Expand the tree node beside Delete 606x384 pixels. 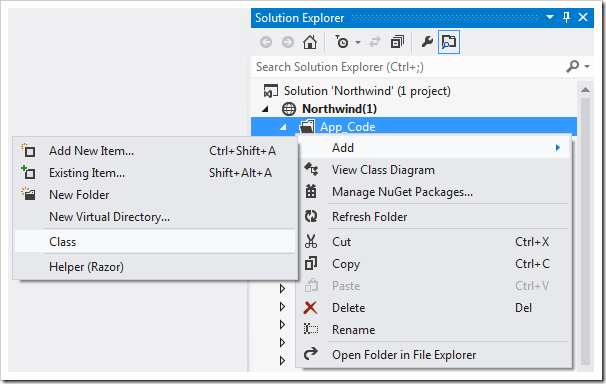[283, 307]
